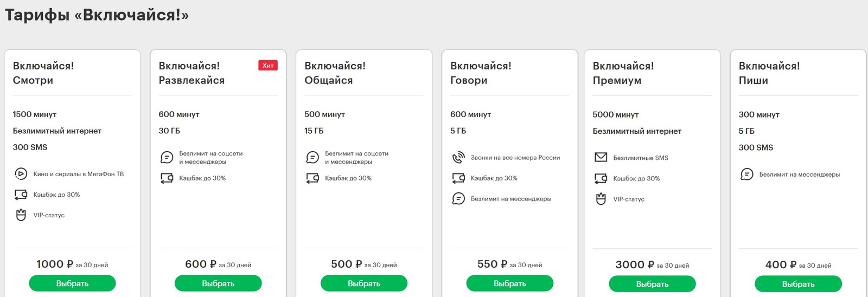Viewport: 868px width, 297px height.
Task: Choose the Премиум tariff for 3000 ₽
Action: coord(652,284)
